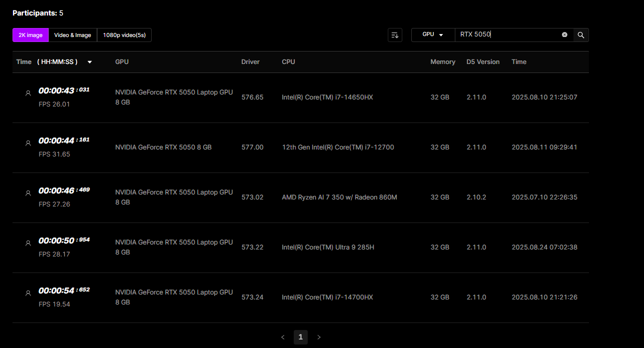Click the D5 version 2.10.2 cell
Screen dimensions: 644x348
[x=476, y=197]
